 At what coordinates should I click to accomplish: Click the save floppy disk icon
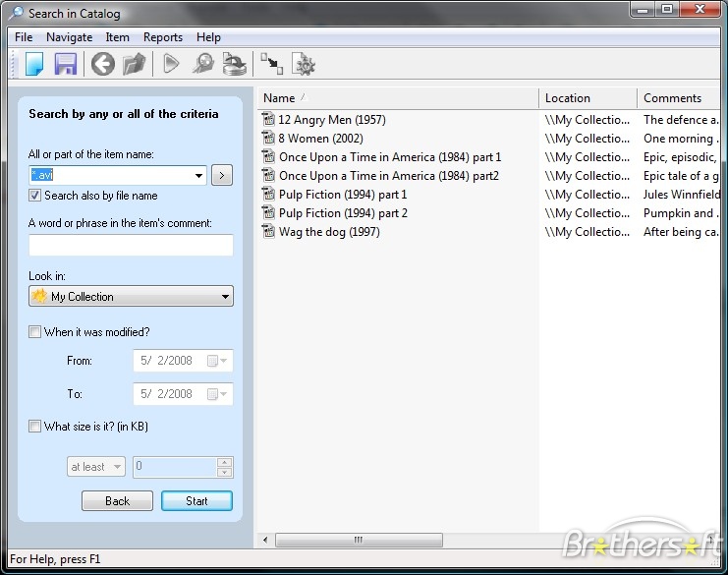coord(66,65)
